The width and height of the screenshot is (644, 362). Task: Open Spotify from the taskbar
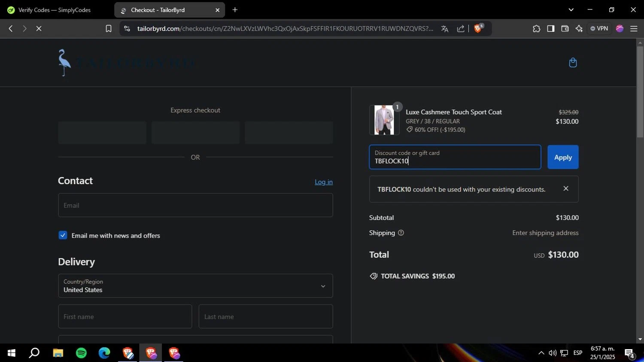81,353
